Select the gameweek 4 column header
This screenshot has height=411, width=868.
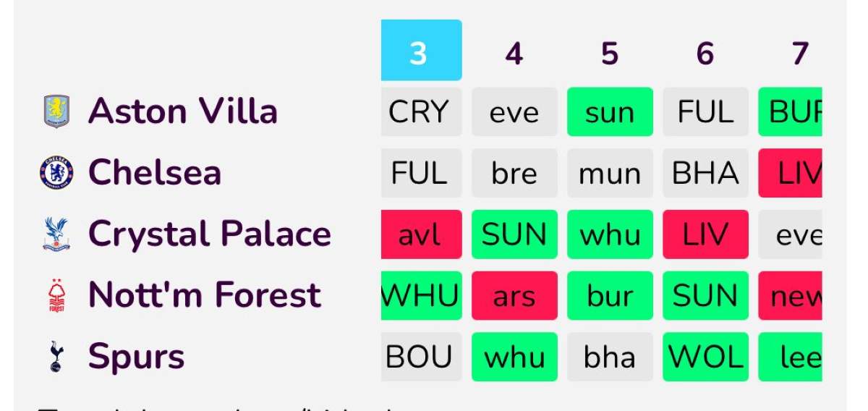click(x=514, y=54)
